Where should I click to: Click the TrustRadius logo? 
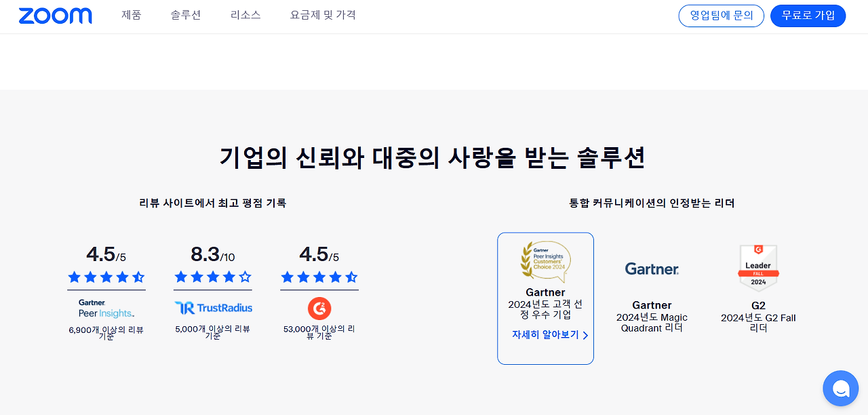tap(213, 308)
